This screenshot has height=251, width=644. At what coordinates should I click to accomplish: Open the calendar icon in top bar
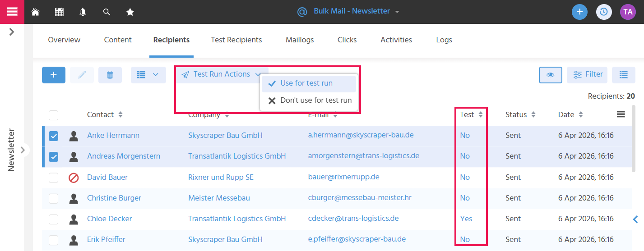pyautogui.click(x=59, y=12)
